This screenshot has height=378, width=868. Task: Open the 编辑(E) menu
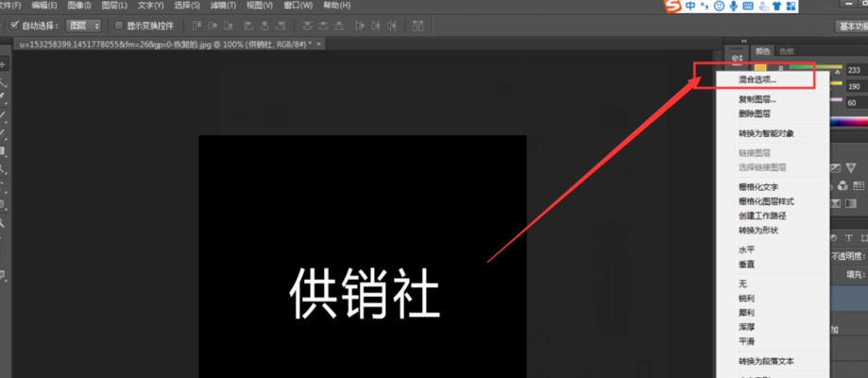click(x=44, y=6)
